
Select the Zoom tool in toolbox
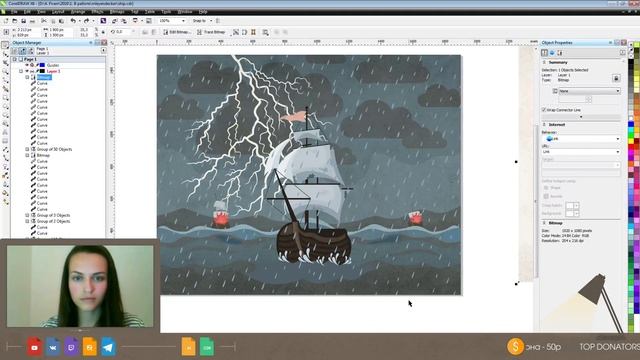point(5,71)
